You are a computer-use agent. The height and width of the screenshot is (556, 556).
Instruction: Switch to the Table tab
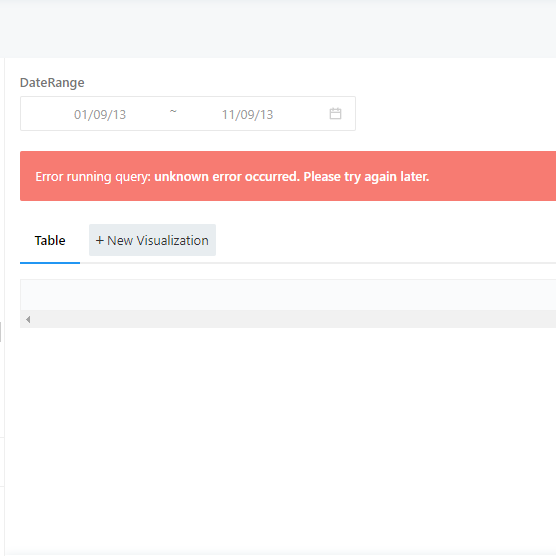(x=50, y=240)
